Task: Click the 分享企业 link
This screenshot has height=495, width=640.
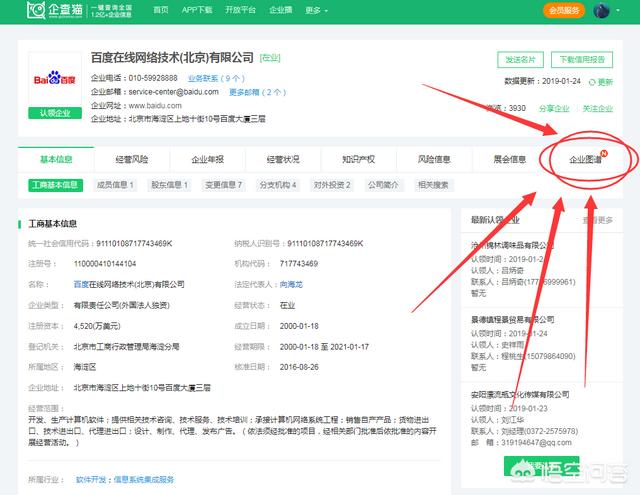Action: 554,109
